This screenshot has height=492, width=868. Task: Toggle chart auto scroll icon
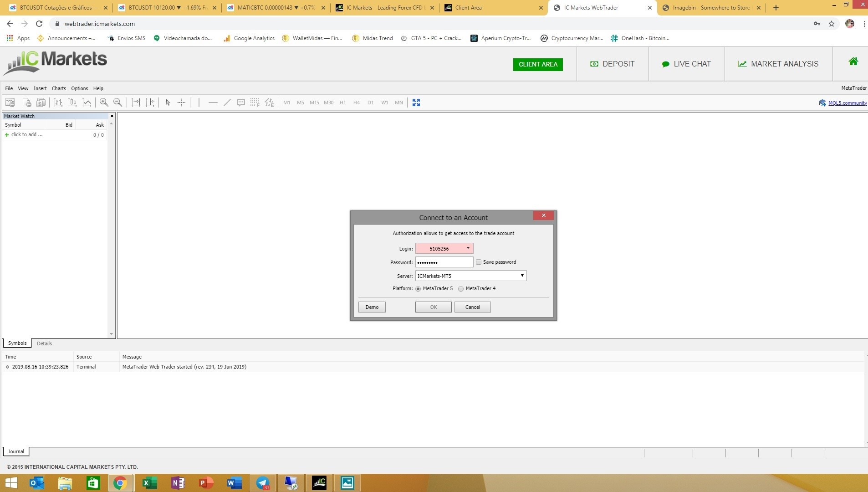click(x=136, y=102)
